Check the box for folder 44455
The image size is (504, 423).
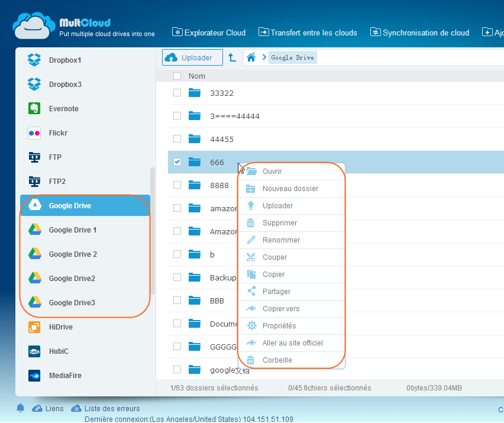(177, 139)
